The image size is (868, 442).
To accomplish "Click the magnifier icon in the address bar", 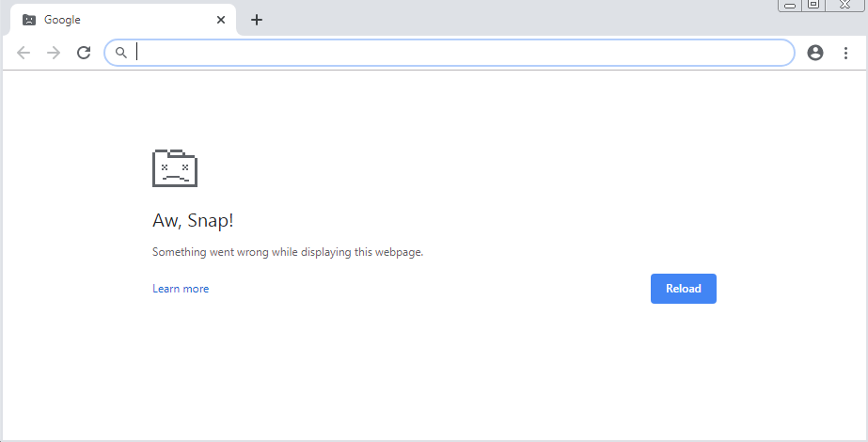I will point(121,53).
